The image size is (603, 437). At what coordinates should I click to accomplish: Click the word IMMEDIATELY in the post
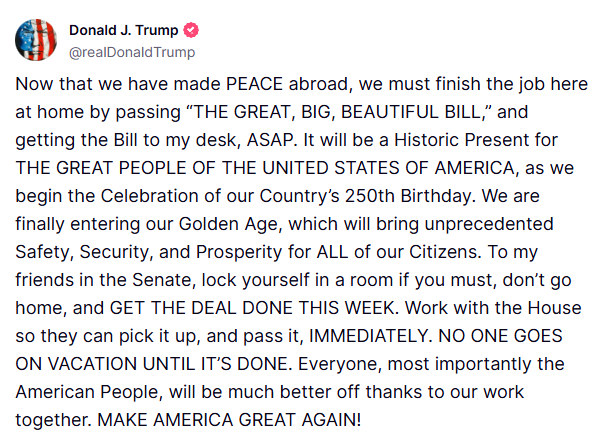pyautogui.click(x=368, y=336)
